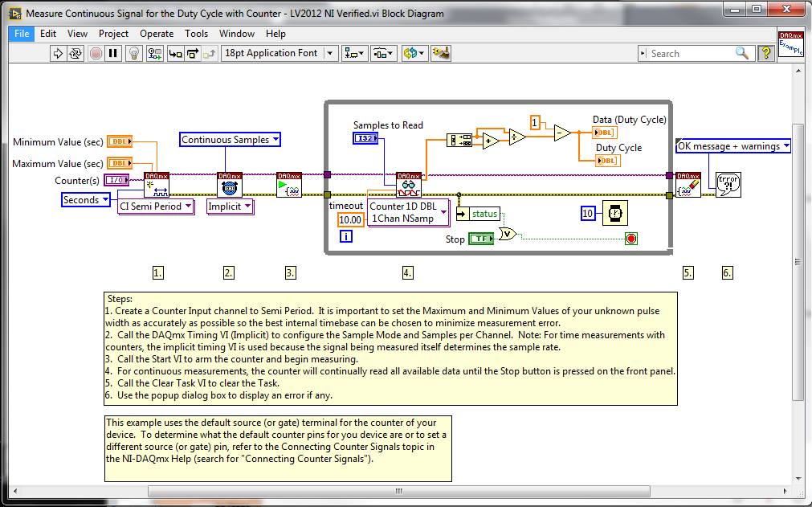The image size is (812, 507).
Task: Select the DAQmx Clear Task node
Action: click(688, 185)
